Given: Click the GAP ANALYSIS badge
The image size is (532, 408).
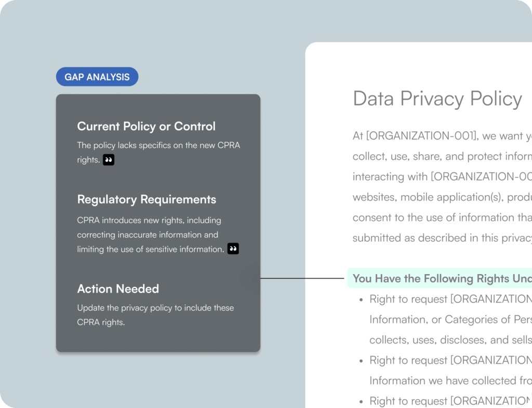Looking at the screenshot, I should pyautogui.click(x=97, y=76).
